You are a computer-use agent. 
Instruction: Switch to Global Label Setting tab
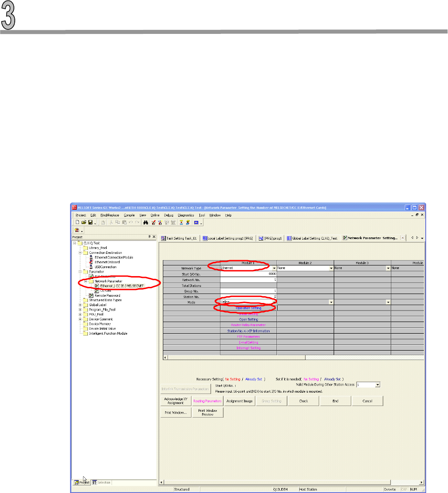click(312, 238)
